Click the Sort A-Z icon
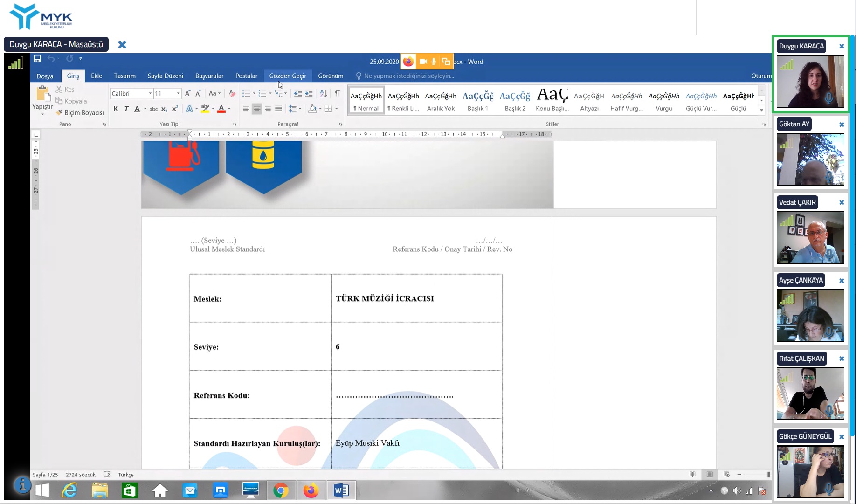This screenshot has width=856, height=504. pyautogui.click(x=323, y=94)
